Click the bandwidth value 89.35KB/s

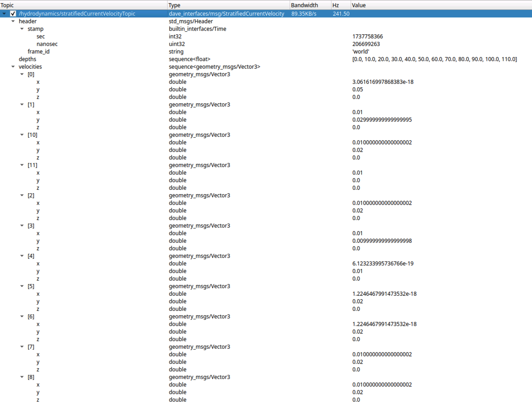click(x=304, y=13)
